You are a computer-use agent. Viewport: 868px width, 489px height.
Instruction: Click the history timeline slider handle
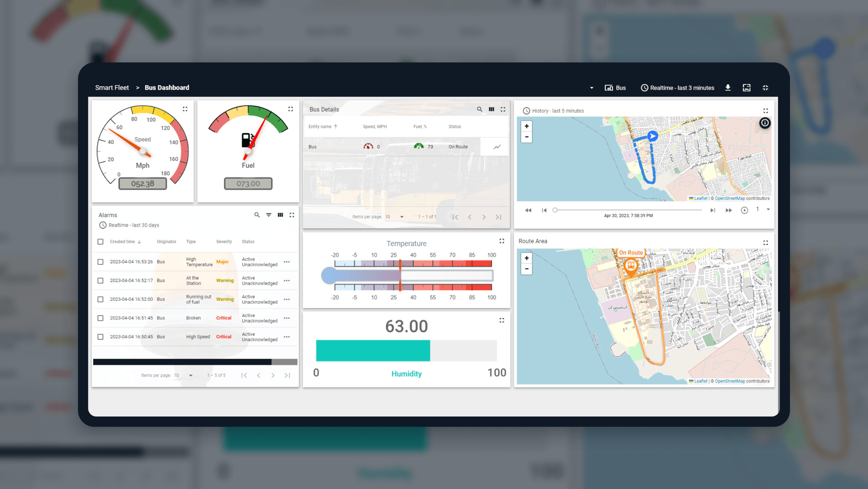click(555, 210)
